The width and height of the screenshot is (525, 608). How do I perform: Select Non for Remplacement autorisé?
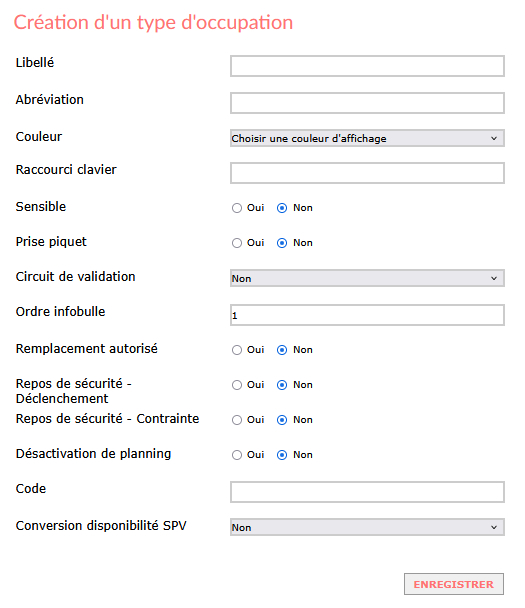point(282,350)
